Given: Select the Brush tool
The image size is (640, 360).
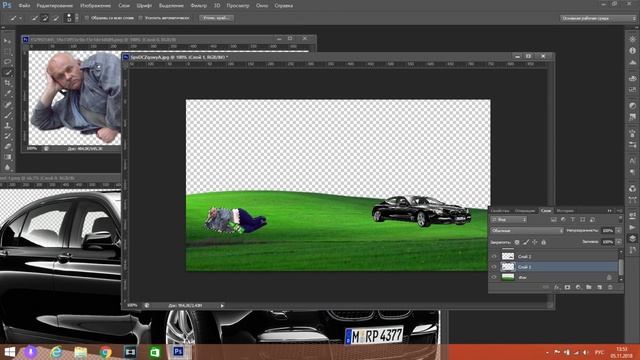Looking at the screenshot, I should tap(7, 115).
